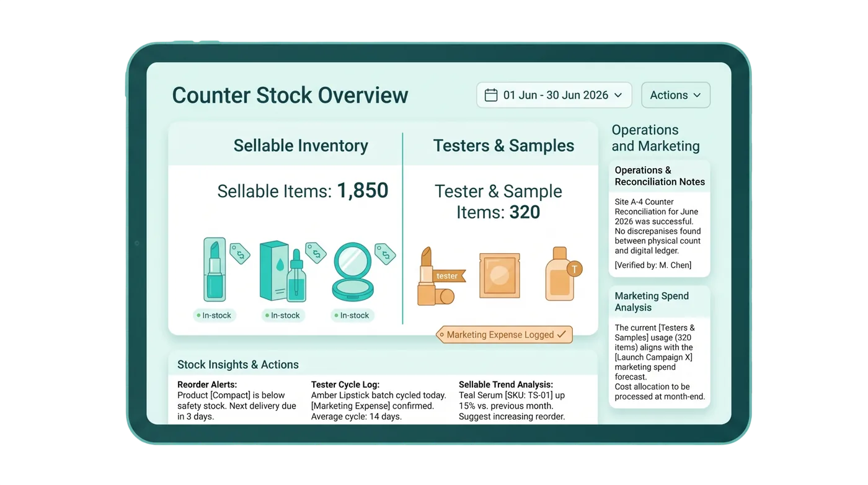Click the Operations and Marketing heading
Image resolution: width=868 pixels, height=485 pixels.
tap(656, 138)
